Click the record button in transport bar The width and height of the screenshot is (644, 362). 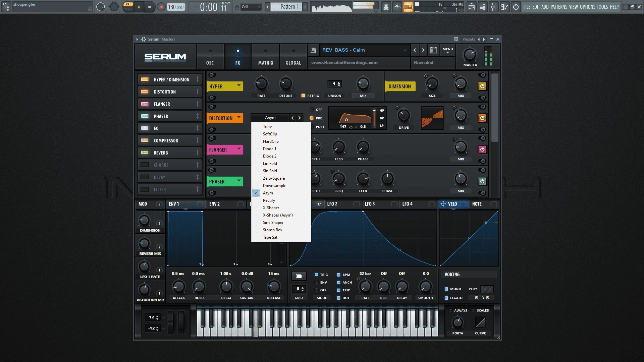[x=161, y=7]
